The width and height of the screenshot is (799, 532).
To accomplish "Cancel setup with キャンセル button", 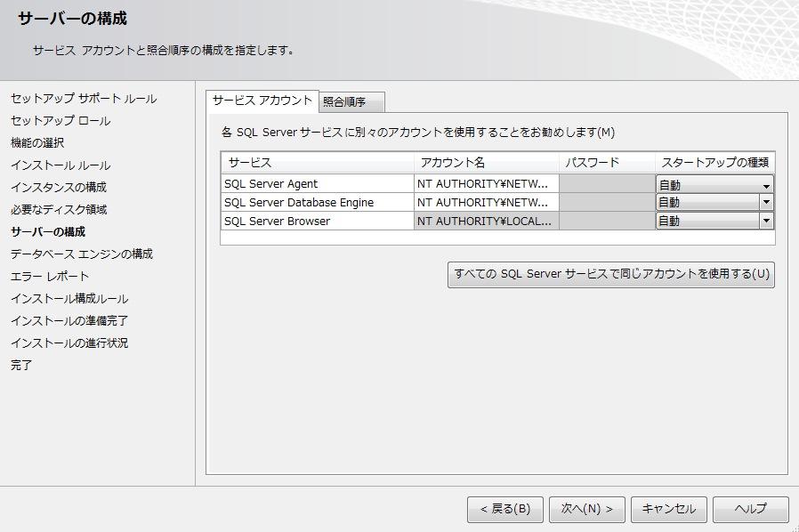I will coord(668,509).
